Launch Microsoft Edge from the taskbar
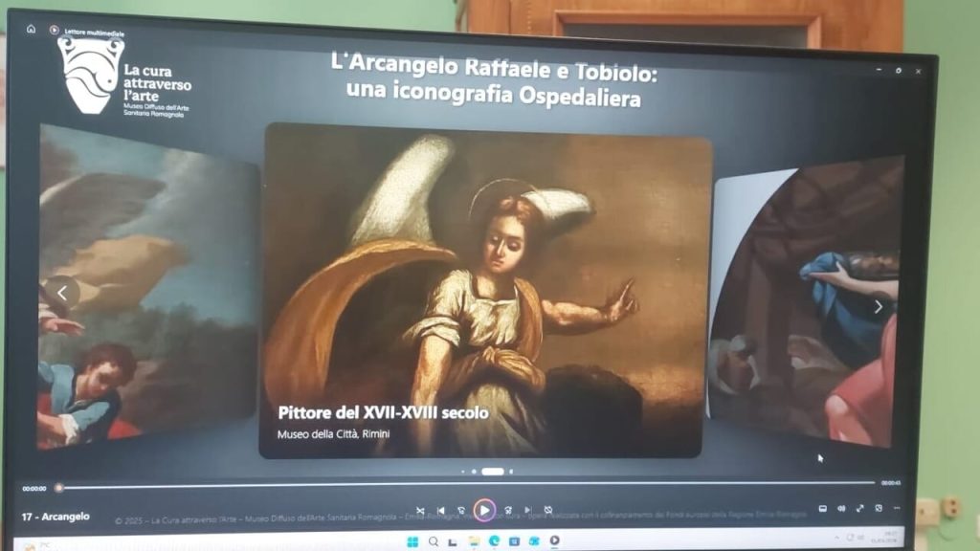This screenshot has height=551, width=980. pyautogui.click(x=495, y=541)
